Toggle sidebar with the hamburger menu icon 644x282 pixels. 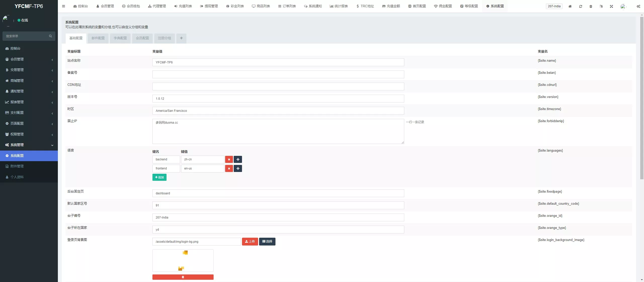(63, 6)
